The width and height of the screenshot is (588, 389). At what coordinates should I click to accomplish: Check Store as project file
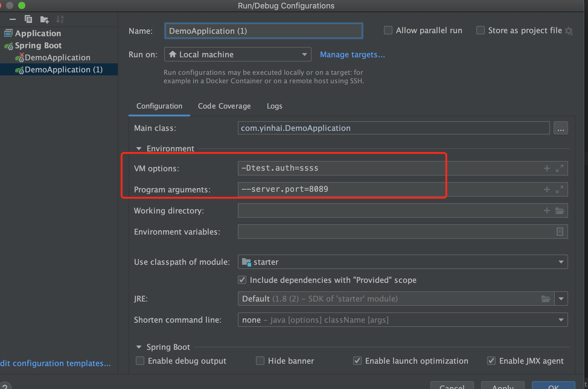(480, 30)
